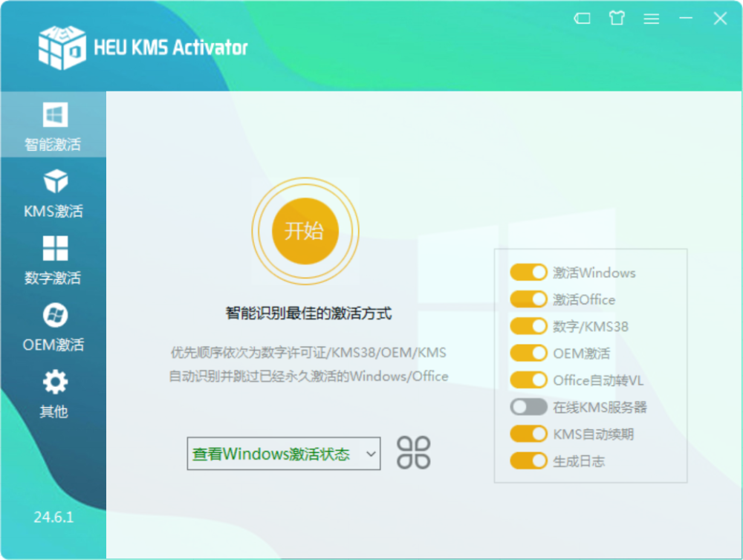Viewport: 743px width, 560px height.
Task: Open the skin (shirt) theme icon
Action: [x=617, y=19]
